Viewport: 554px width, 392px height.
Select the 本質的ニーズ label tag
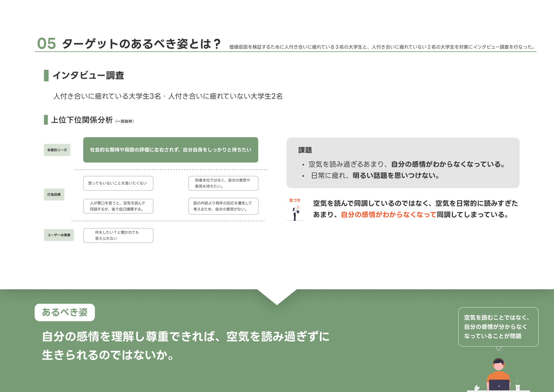pyautogui.click(x=57, y=150)
